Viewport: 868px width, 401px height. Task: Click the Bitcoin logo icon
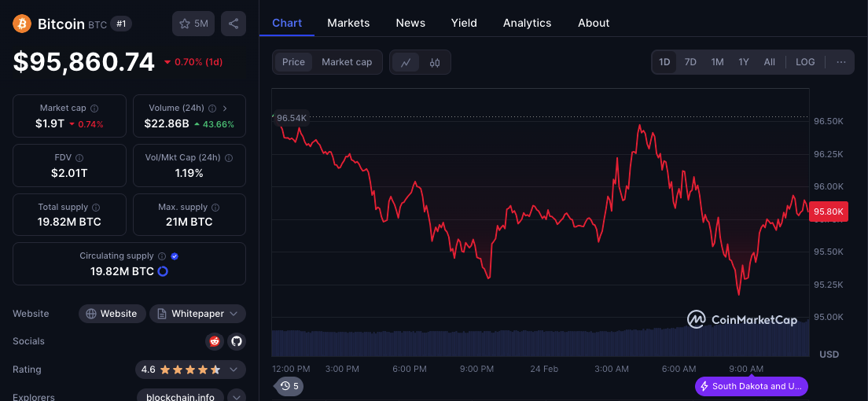point(22,24)
